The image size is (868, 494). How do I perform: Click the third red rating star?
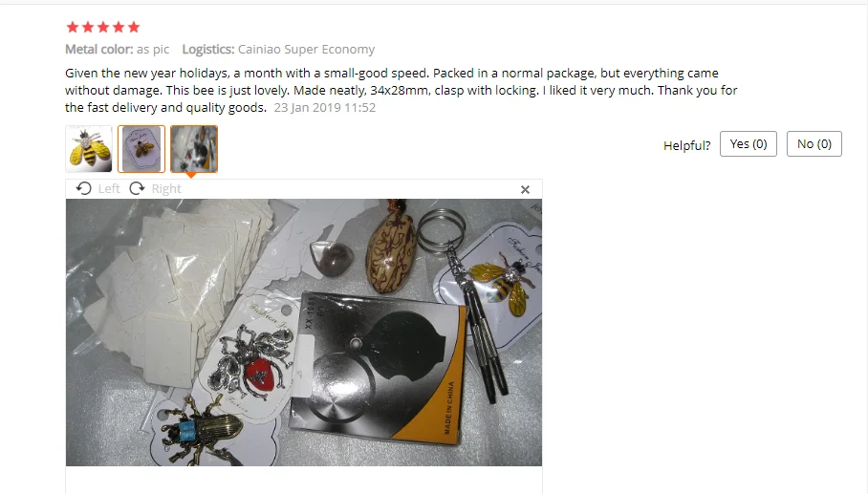(103, 27)
